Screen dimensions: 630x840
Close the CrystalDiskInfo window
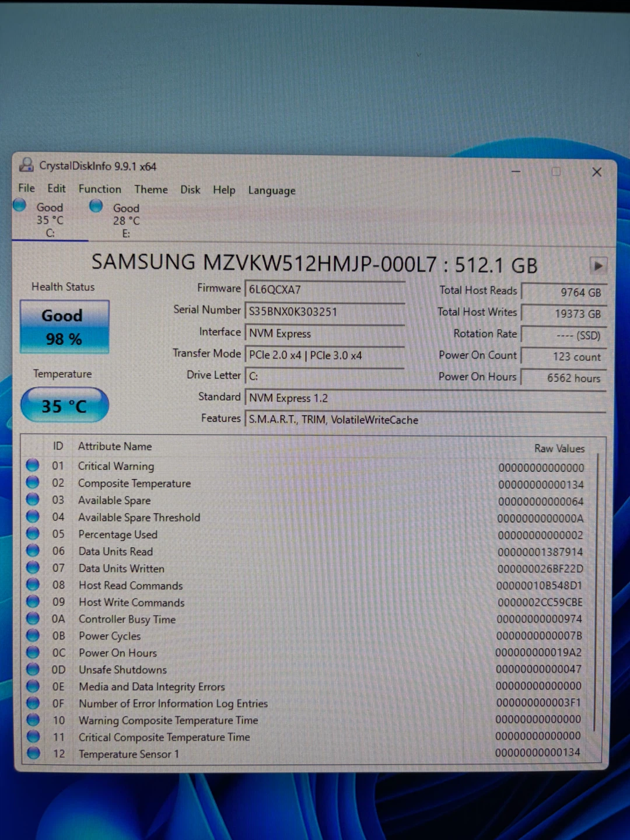pyautogui.click(x=596, y=171)
